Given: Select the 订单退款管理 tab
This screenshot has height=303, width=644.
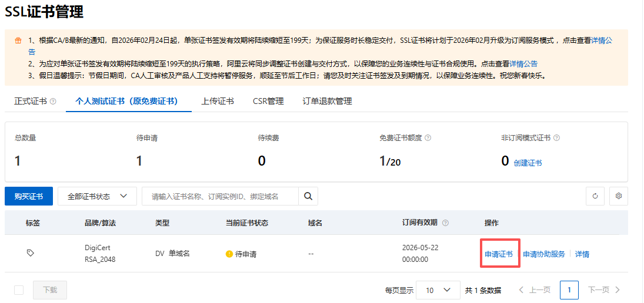Looking at the screenshot, I should (327, 101).
